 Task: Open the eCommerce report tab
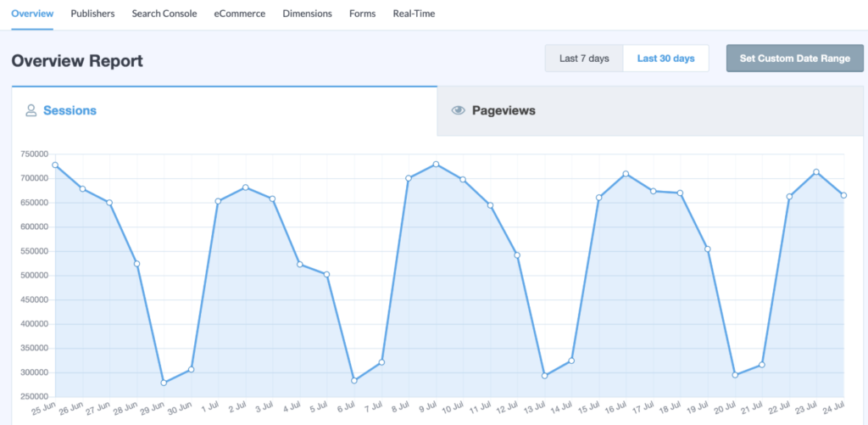(x=239, y=14)
